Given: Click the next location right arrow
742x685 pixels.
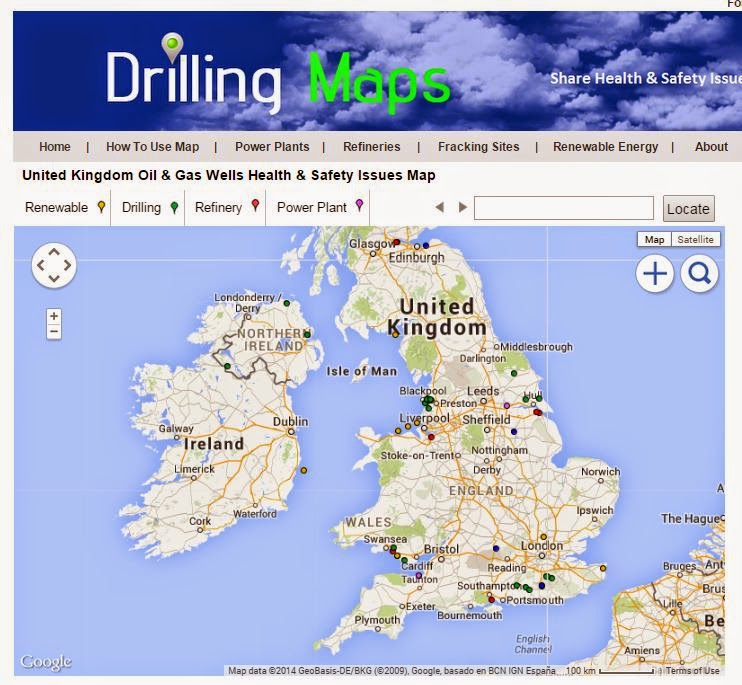Looking at the screenshot, I should (463, 207).
